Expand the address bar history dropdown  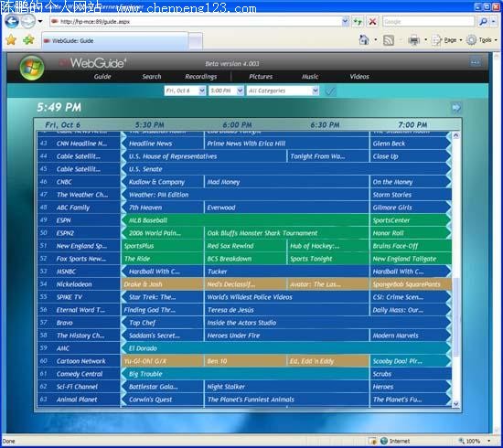click(345, 22)
